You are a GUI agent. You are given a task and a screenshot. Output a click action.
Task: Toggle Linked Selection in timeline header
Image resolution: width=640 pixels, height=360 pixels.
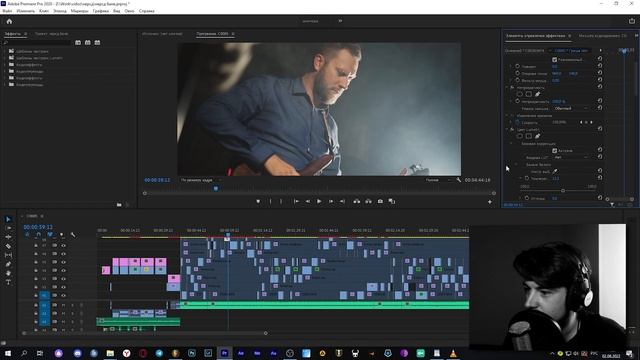click(50, 235)
